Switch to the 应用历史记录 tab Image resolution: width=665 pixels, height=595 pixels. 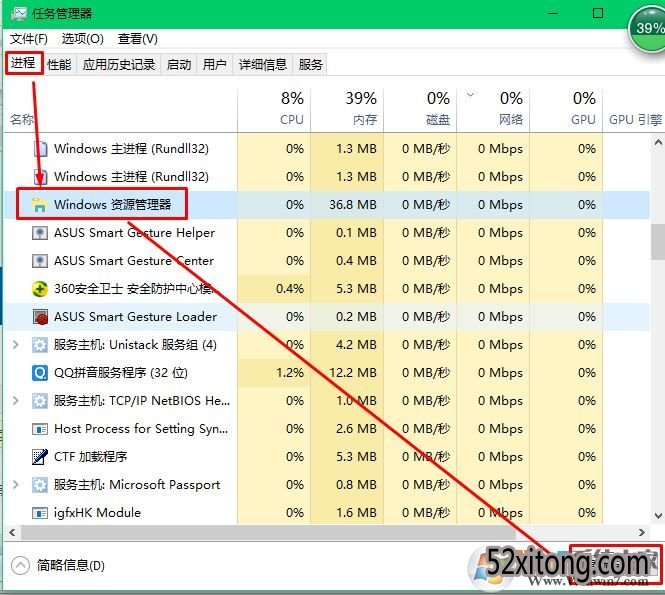click(x=119, y=64)
